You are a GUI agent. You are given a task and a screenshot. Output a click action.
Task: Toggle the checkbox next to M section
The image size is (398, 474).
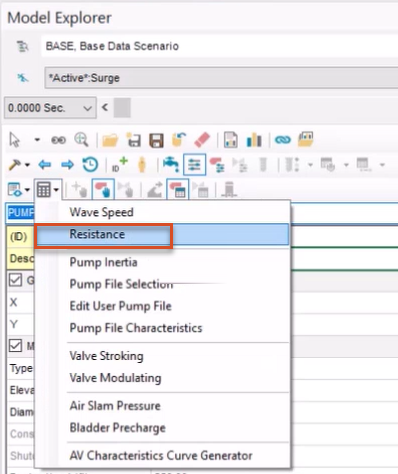click(15, 346)
